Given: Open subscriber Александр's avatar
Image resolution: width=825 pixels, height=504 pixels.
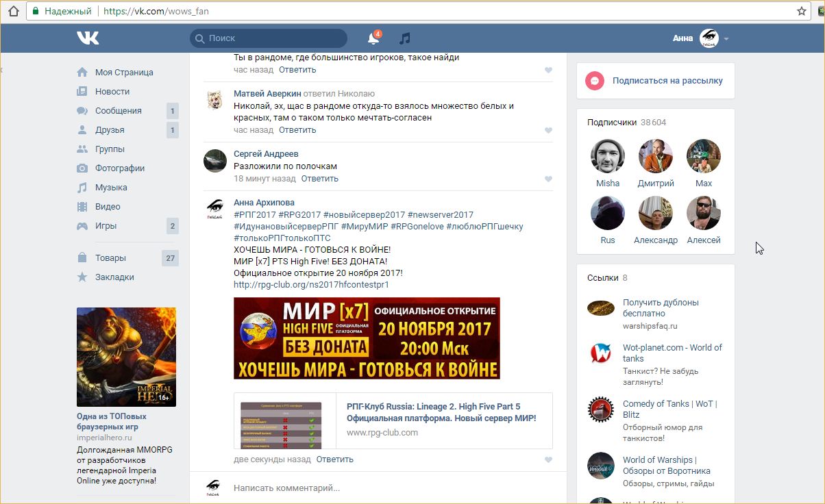Looking at the screenshot, I should click(656, 213).
